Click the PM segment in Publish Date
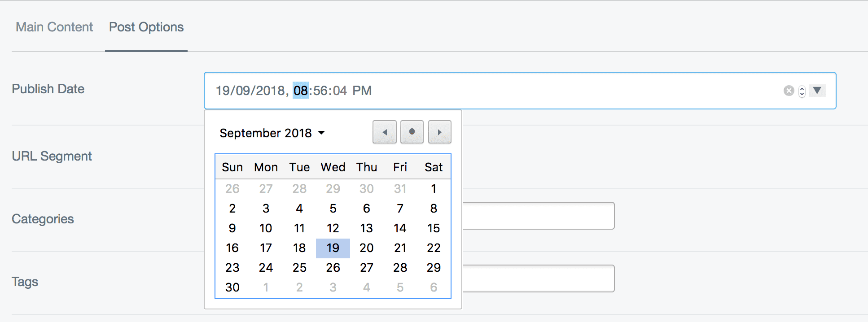 [x=362, y=91]
